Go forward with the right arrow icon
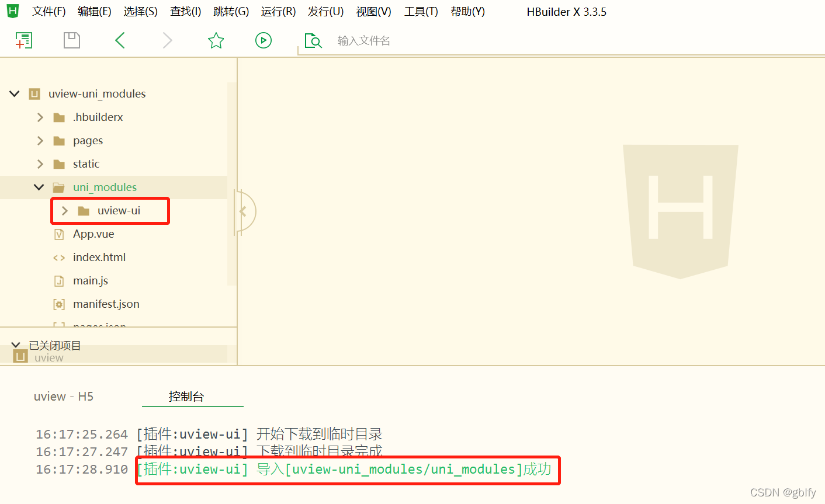The image size is (825, 504). click(168, 40)
